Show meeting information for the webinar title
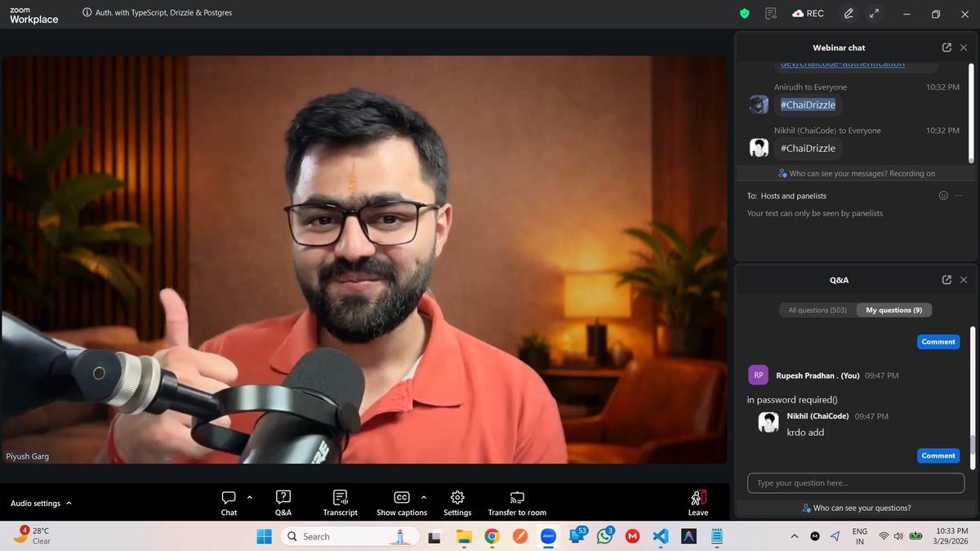Viewport: 980px width, 551px height. tap(87, 13)
